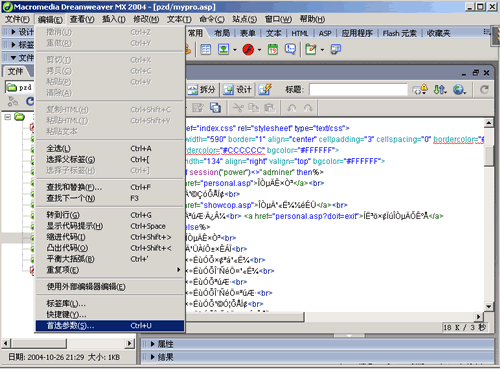Switch to the ASP insert tab
The width and height of the screenshot is (500, 369).
point(325,33)
